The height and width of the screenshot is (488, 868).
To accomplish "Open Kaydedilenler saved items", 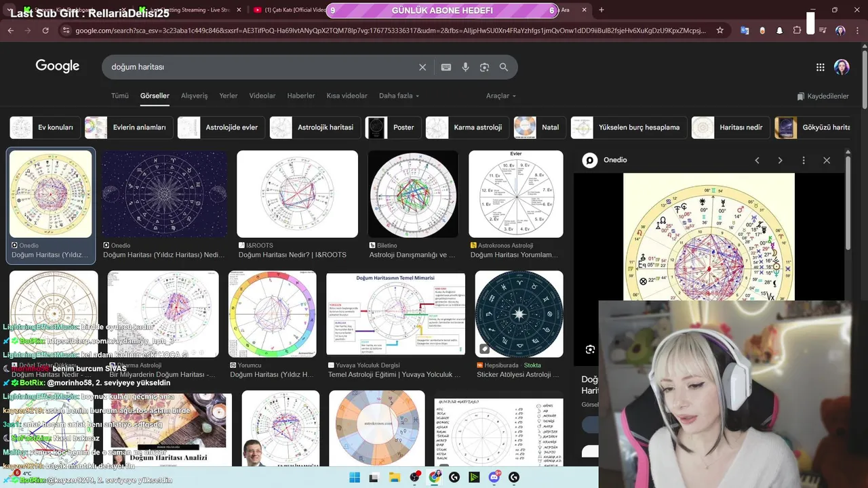I will (x=823, y=96).
